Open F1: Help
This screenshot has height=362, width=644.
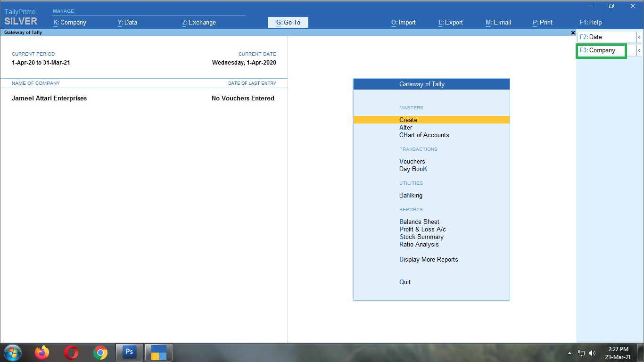pos(591,22)
